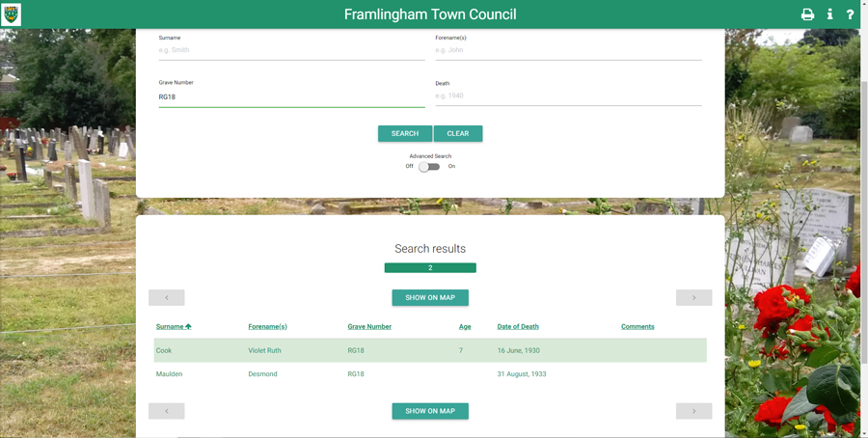The width and height of the screenshot is (868, 438).
Task: Click the Framlingham Town Council title
Action: (430, 14)
